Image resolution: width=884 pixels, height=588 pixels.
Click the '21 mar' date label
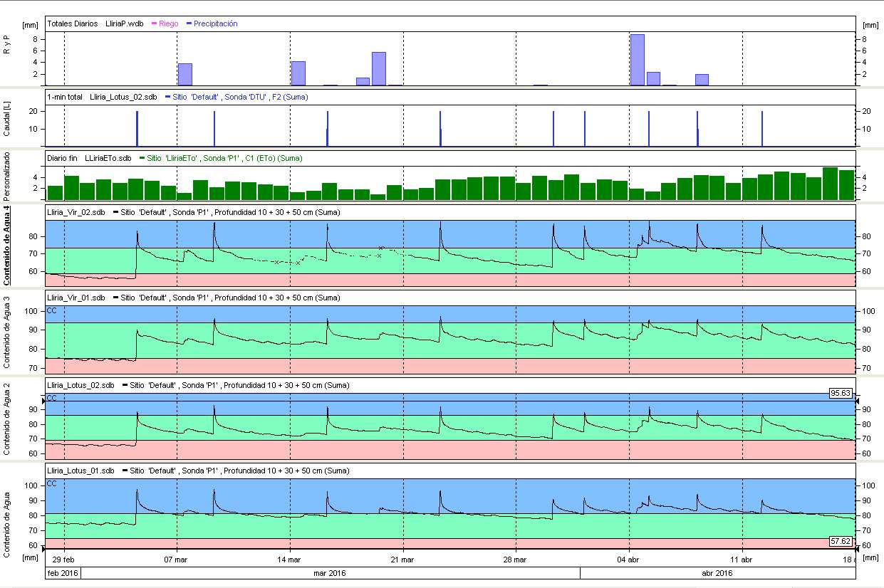[403, 559]
